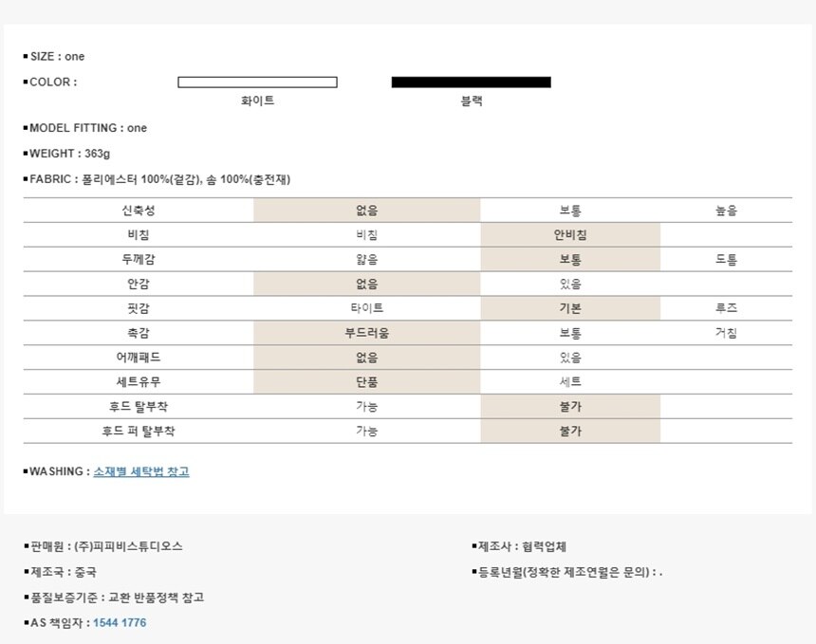
Task: Click 있음 in the 어깨패드 row
Action: (x=570, y=358)
